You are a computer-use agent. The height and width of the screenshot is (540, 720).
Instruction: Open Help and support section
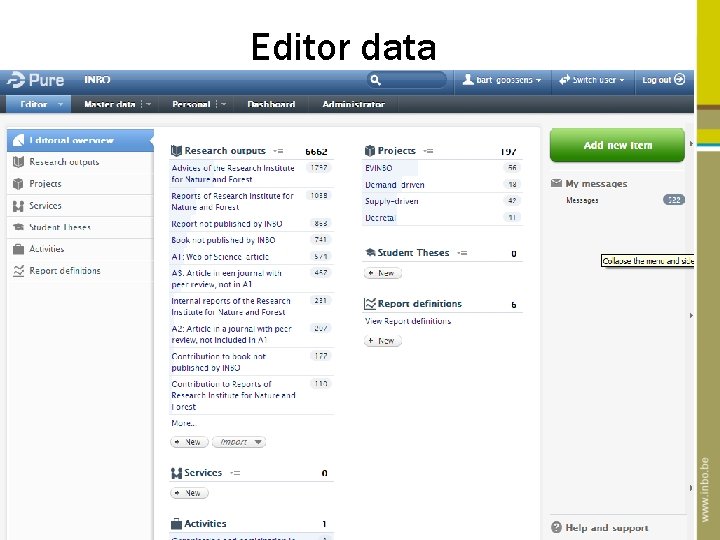[x=607, y=528]
